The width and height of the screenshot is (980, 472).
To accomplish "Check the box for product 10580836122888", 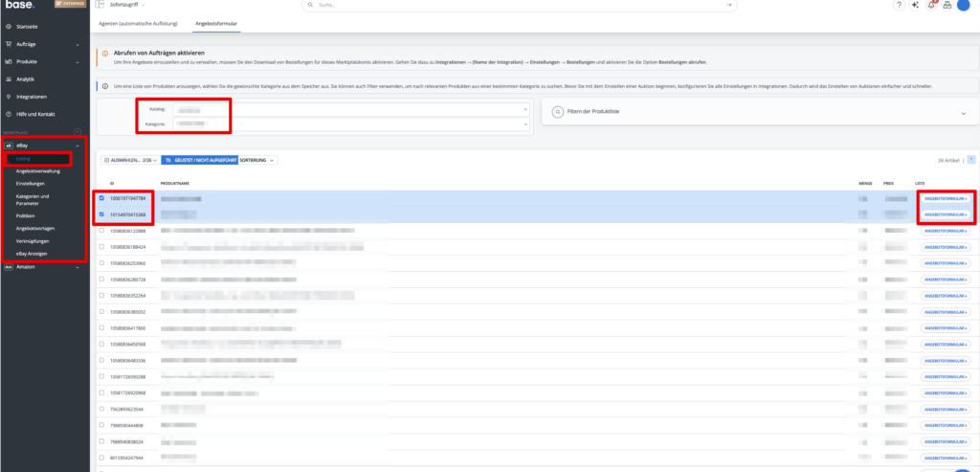I will point(101,231).
